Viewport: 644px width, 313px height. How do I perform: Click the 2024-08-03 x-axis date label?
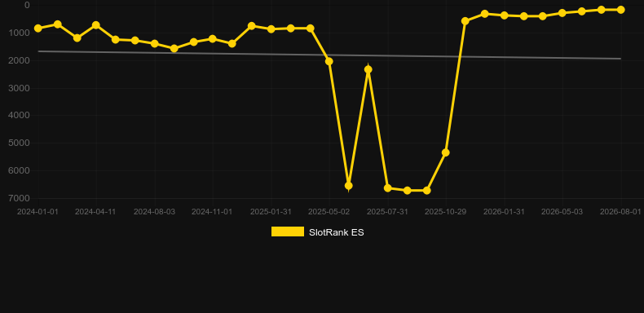pyautogui.click(x=154, y=212)
